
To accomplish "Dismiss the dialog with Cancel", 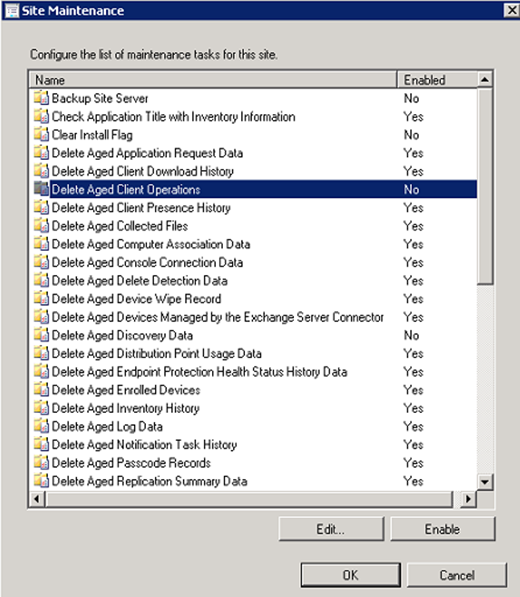I will click(x=457, y=575).
